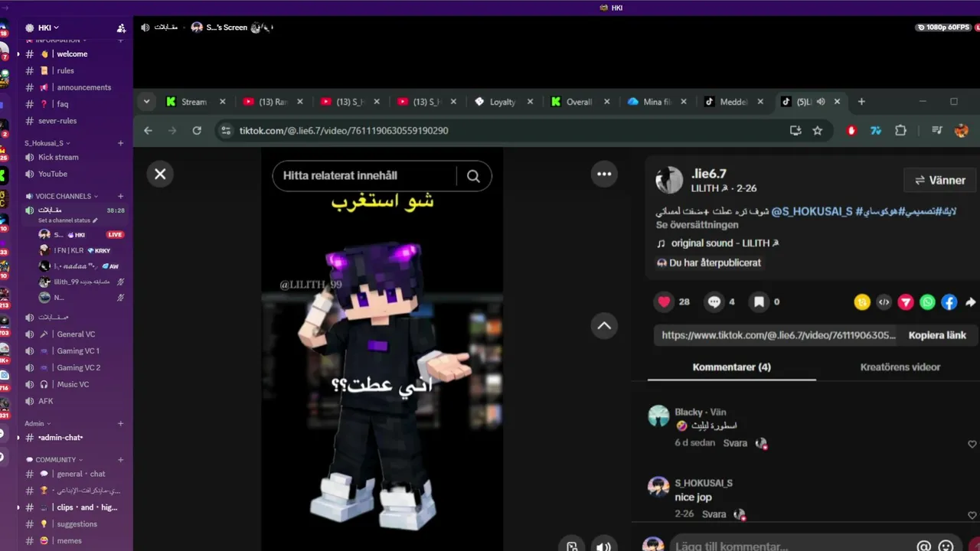
Task: Share via the red send-to-friends icon
Action: 906,302
